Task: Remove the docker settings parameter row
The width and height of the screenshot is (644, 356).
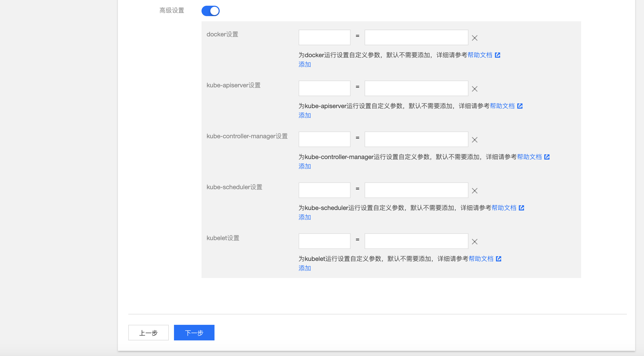Action: point(475,38)
